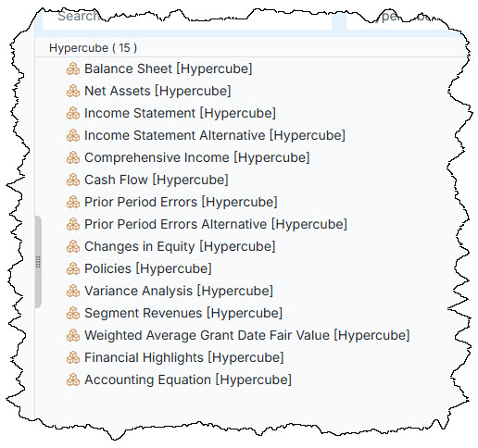The image size is (478, 448).
Task: Click the Income Statement hypercube icon
Action: (73, 113)
